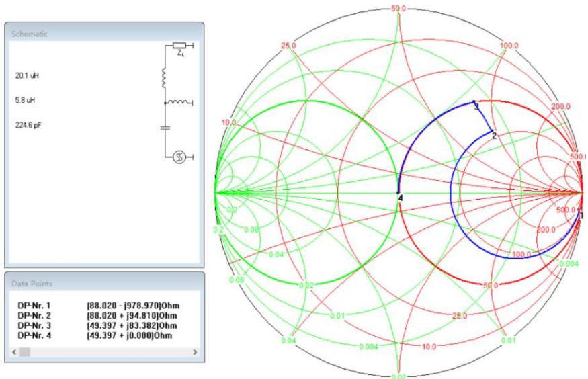This screenshot has height=379, width=588.
Task: Click the Schematic panel title
Action: (x=28, y=33)
